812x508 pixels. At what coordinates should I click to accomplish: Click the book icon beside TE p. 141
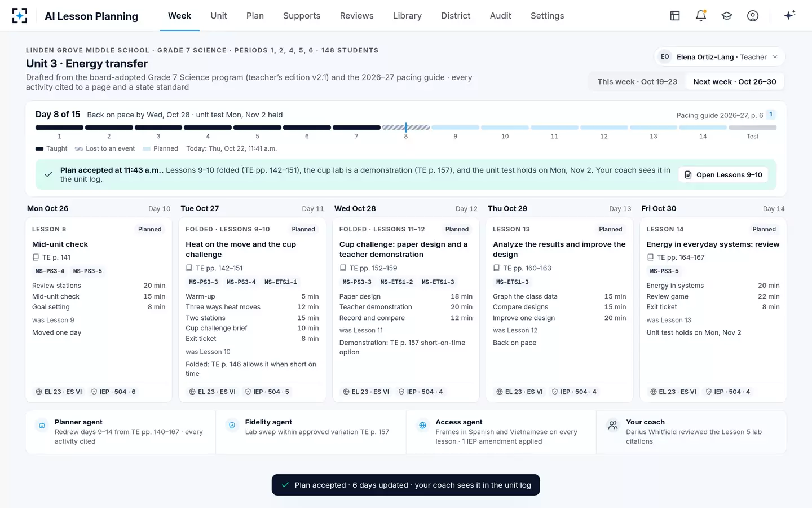pyautogui.click(x=36, y=257)
